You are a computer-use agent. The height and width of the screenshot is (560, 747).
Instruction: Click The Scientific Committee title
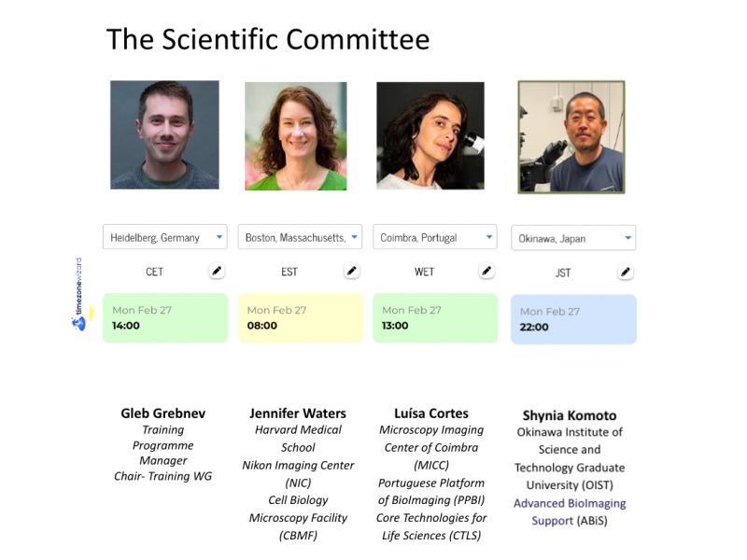coord(268,39)
